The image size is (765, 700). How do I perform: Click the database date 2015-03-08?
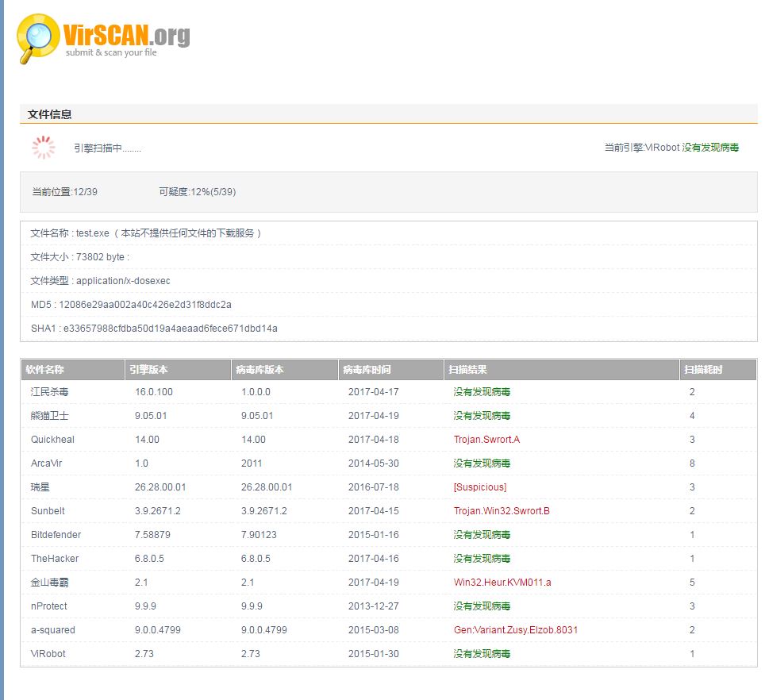pos(374,630)
